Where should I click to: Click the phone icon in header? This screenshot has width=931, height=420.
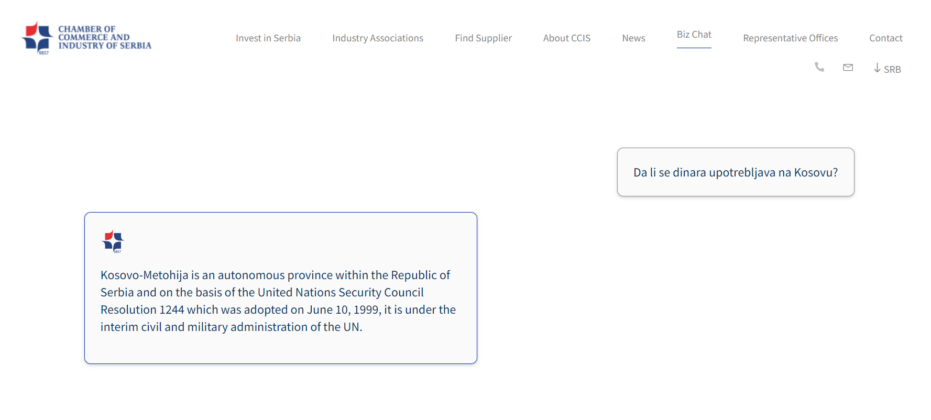coord(819,67)
